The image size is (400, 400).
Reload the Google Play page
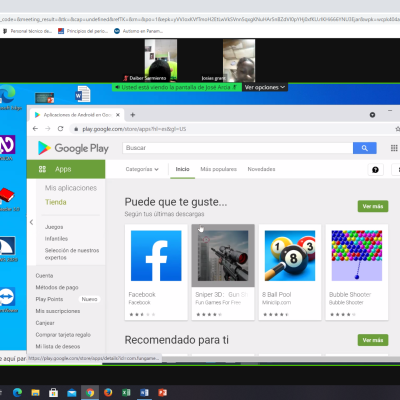(x=60, y=129)
